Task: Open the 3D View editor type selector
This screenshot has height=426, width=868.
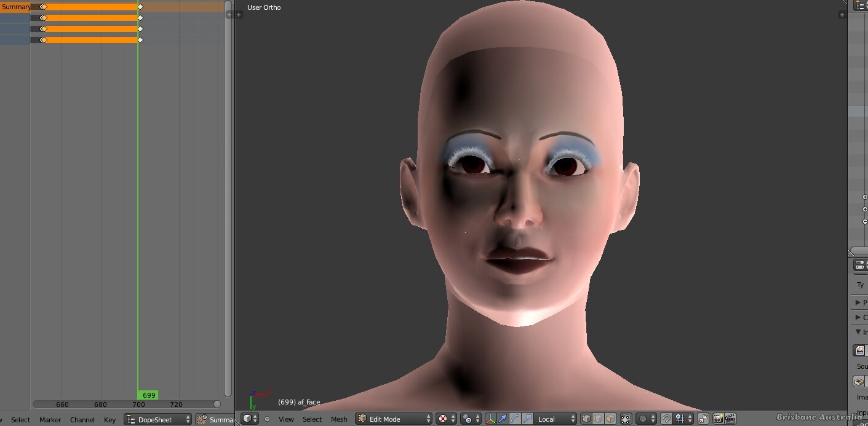Action: [x=250, y=419]
